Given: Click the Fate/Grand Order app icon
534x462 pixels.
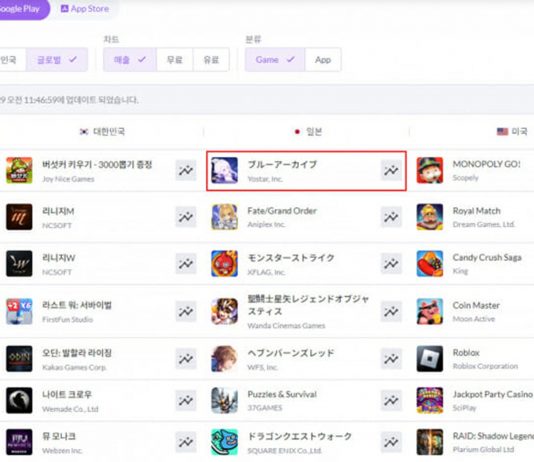Looking at the screenshot, I should pyautogui.click(x=224, y=217).
